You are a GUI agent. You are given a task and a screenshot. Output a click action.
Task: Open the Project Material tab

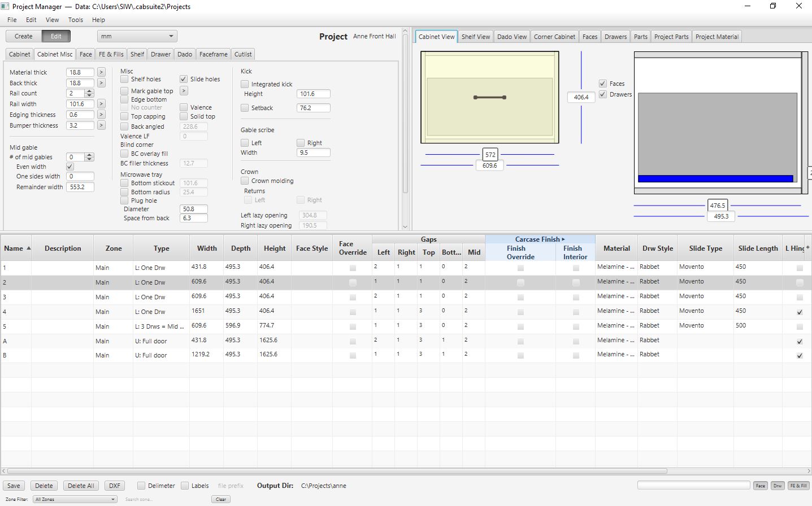[x=717, y=37]
